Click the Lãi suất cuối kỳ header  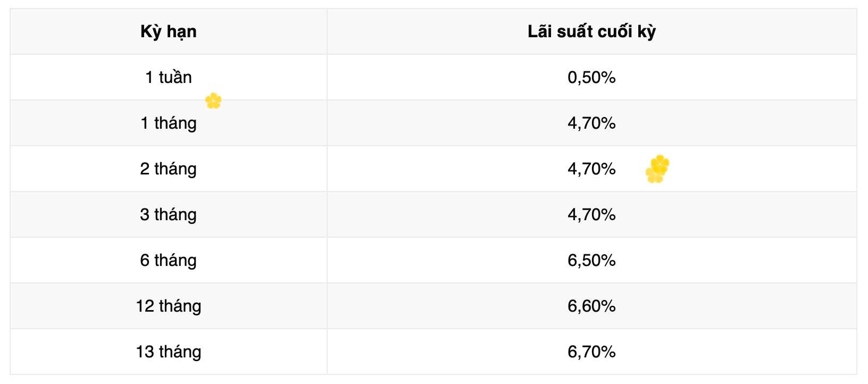pos(591,32)
